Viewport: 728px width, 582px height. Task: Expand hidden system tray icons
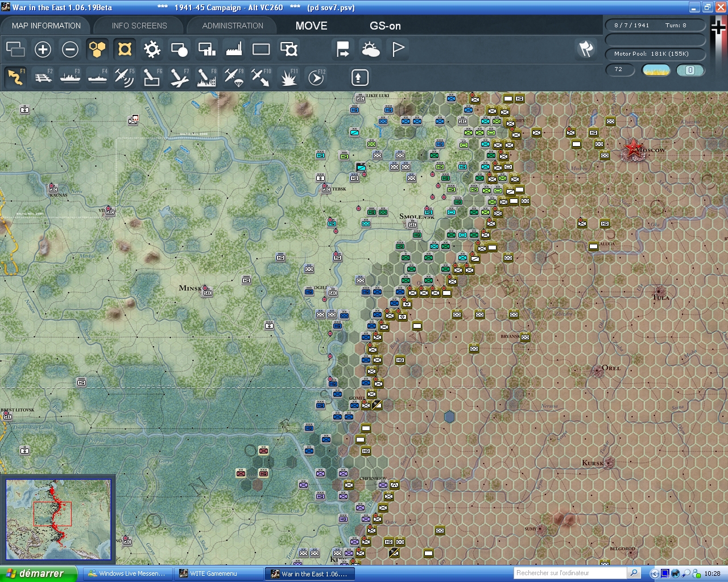point(655,573)
